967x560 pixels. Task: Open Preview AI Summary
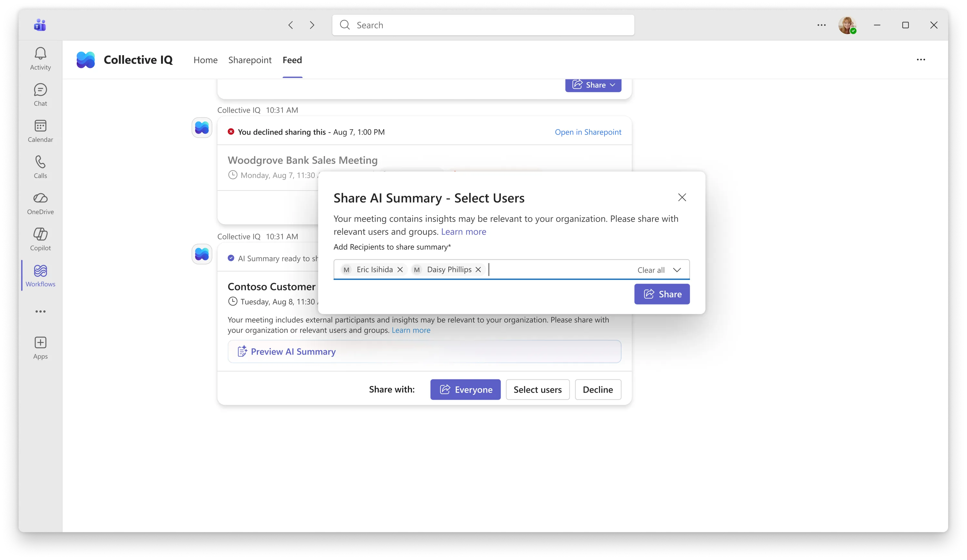point(424,352)
